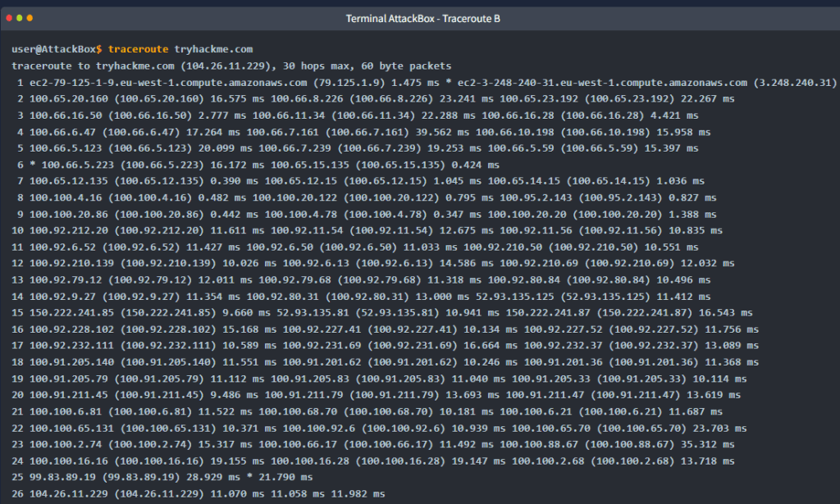Click '23.241 ms' in hop 2
This screenshot has width=840, height=504.
tap(467, 99)
